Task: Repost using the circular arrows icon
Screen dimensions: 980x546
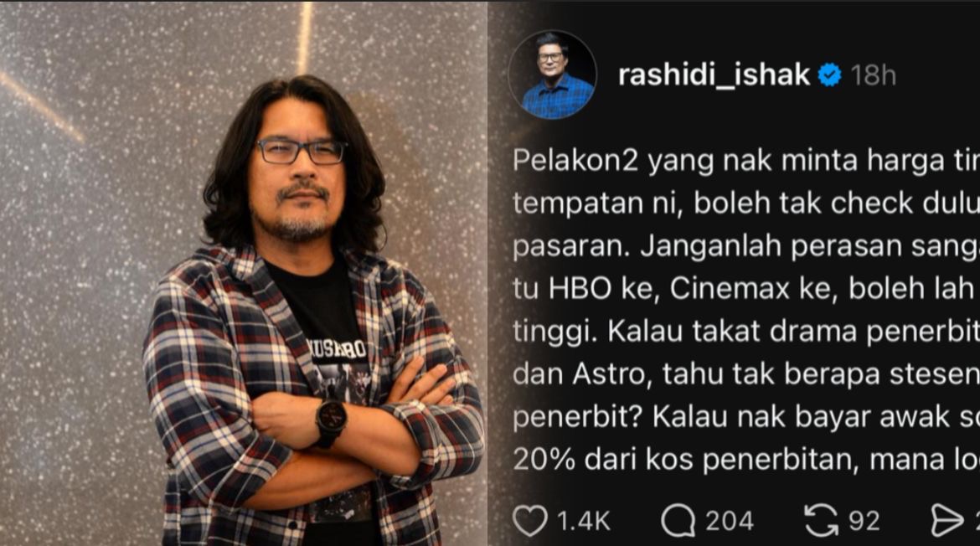Action: coord(821,520)
